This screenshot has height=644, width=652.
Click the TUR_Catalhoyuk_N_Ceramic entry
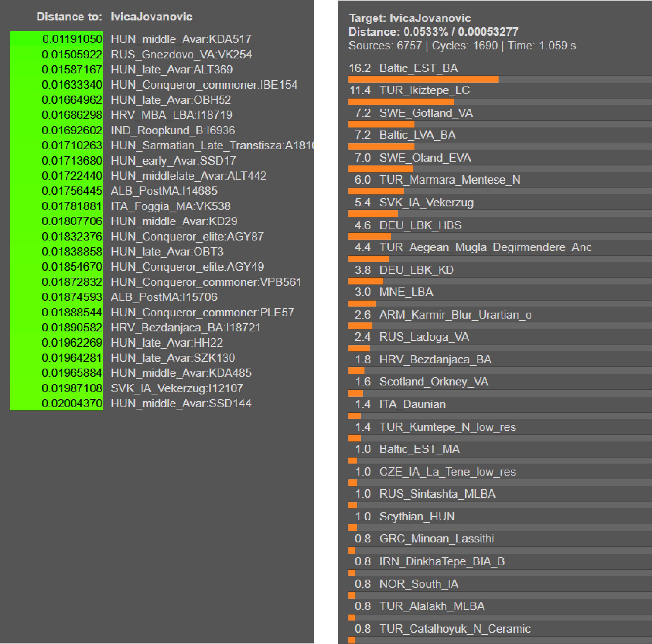pos(455,628)
